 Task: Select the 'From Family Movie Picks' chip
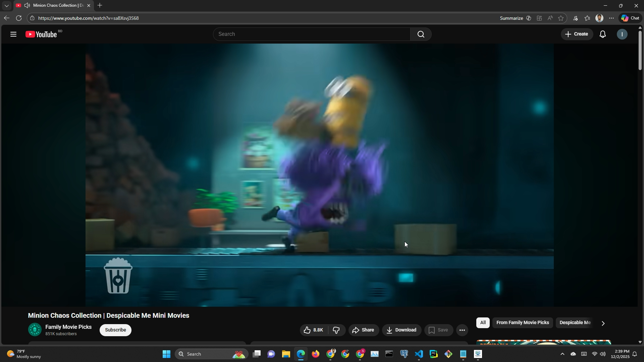pos(522,323)
